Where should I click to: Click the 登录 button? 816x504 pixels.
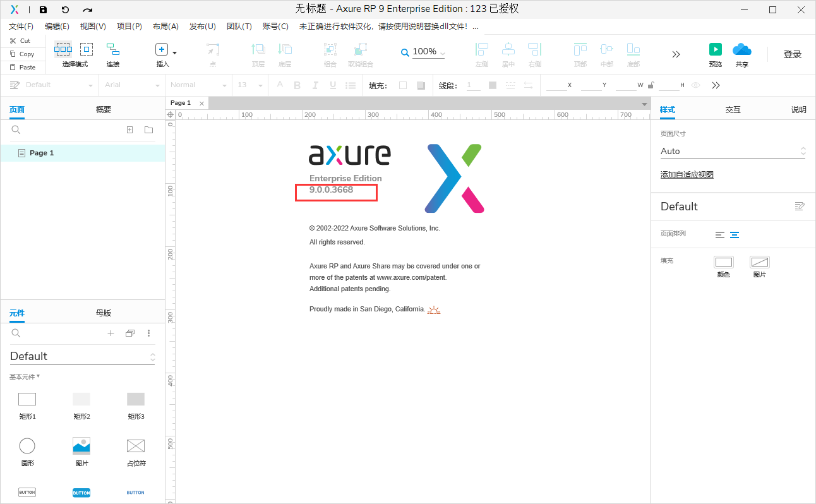click(792, 54)
